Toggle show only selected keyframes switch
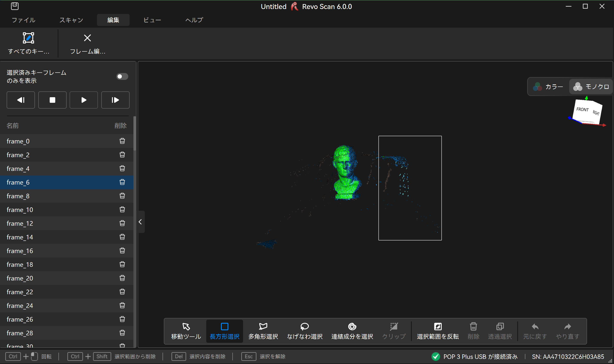Screen dimensions: 614x364 [x=122, y=76]
